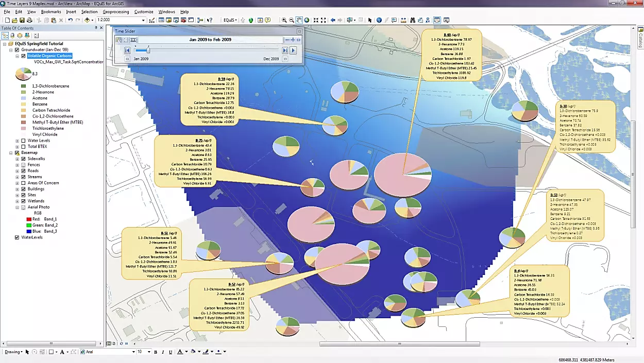Activate the Pan hand tool
The width and height of the screenshot is (644, 363).
tap(299, 20)
